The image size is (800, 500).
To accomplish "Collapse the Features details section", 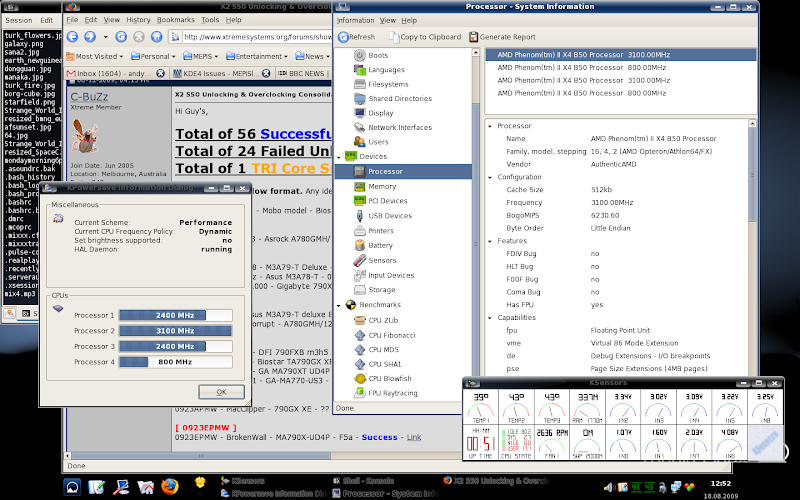I will pos(490,241).
